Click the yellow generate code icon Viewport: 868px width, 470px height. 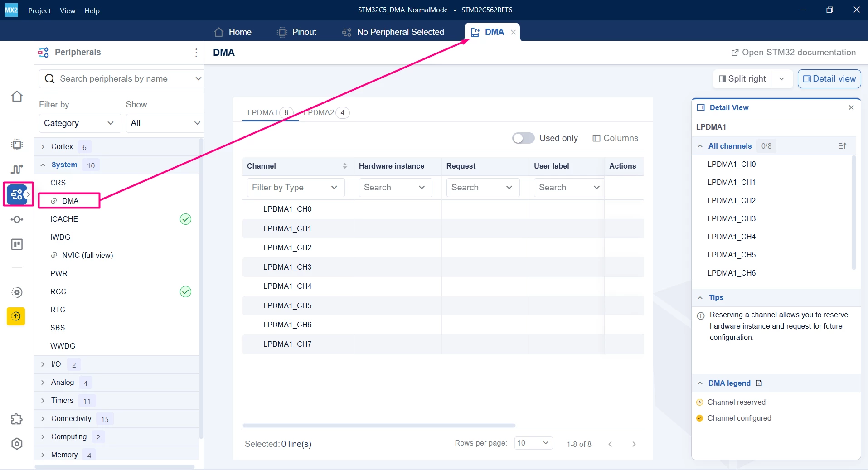pyautogui.click(x=16, y=316)
